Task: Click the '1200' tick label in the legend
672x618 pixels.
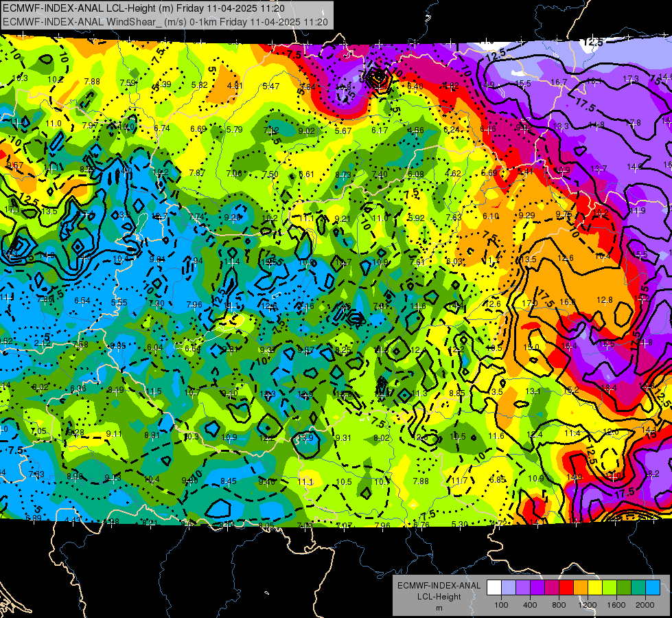Action: point(587,605)
